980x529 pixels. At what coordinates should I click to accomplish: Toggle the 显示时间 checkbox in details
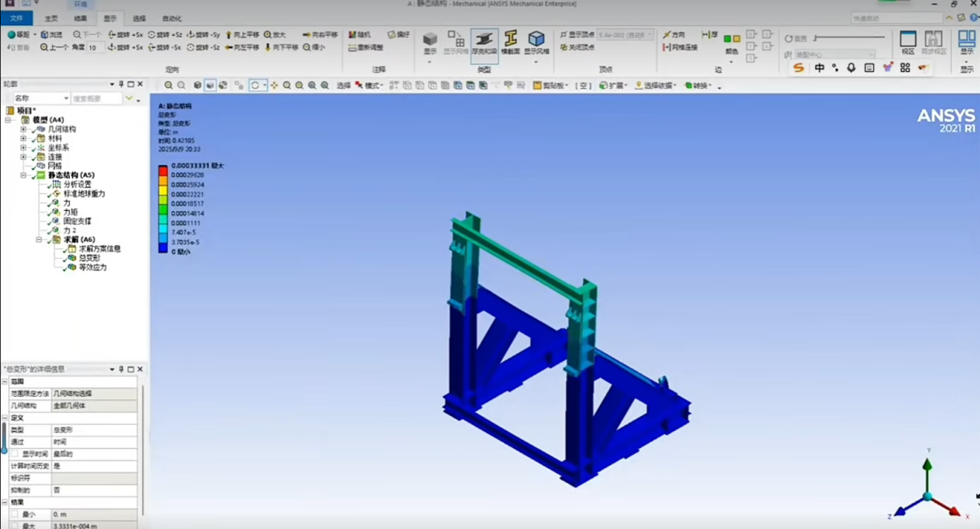tap(14, 454)
